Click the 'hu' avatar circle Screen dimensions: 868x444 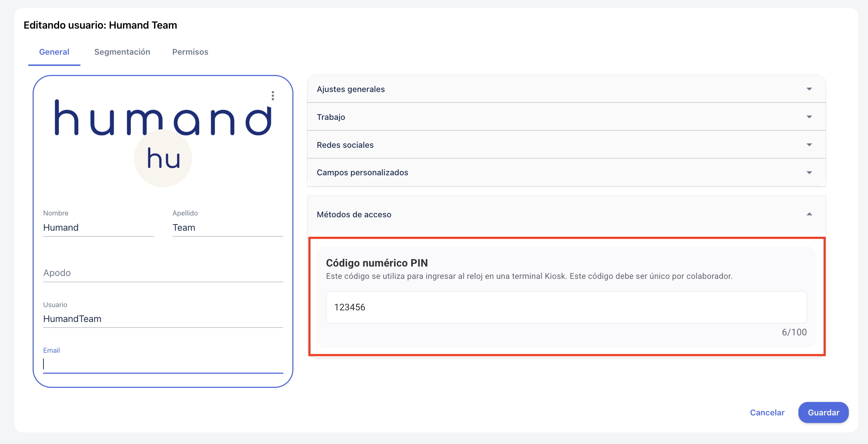tap(163, 159)
